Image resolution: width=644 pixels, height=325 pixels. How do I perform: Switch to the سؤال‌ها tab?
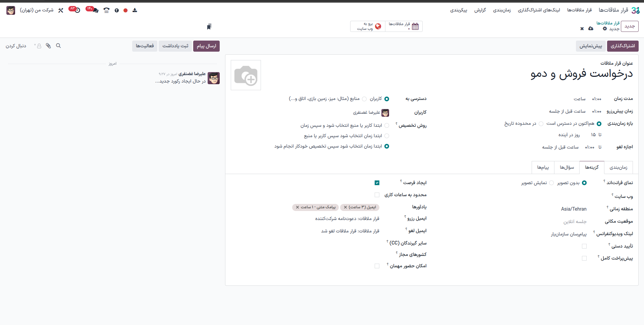point(567,167)
